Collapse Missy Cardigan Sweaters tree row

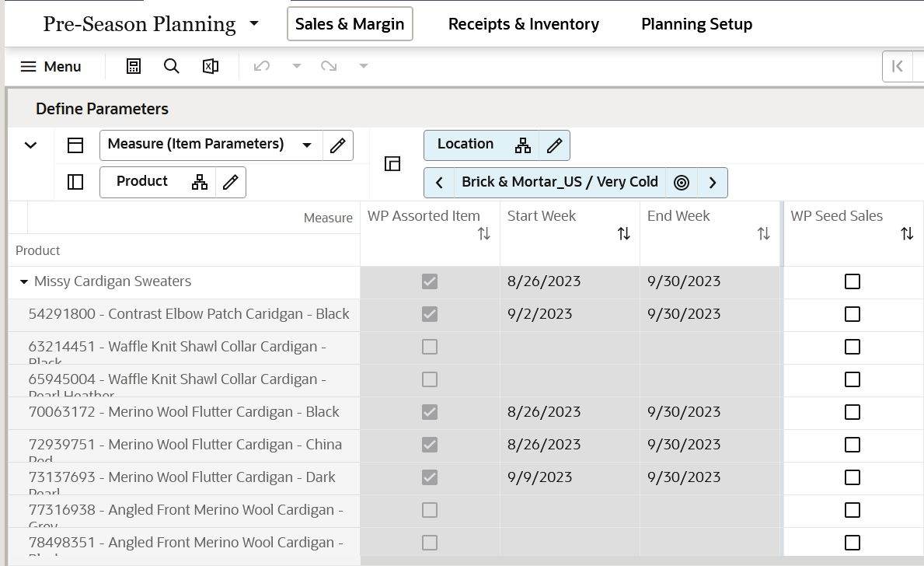tap(23, 281)
